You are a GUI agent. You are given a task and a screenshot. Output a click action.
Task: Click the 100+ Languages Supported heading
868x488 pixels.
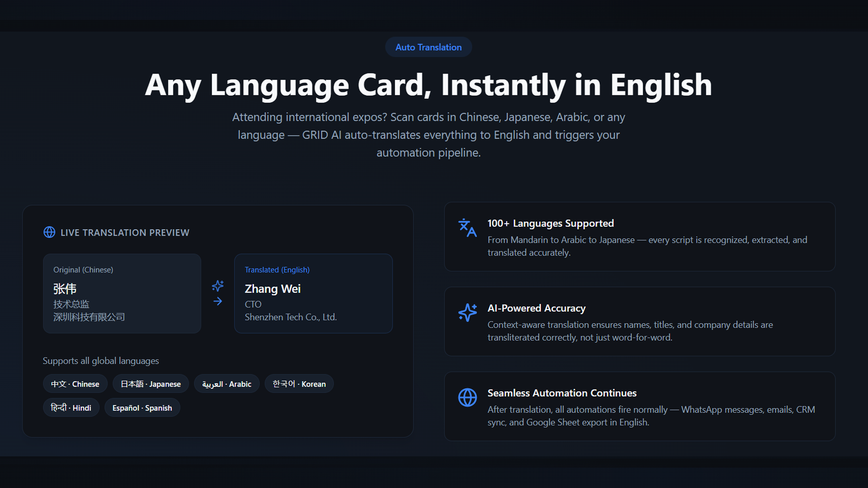pyautogui.click(x=550, y=223)
